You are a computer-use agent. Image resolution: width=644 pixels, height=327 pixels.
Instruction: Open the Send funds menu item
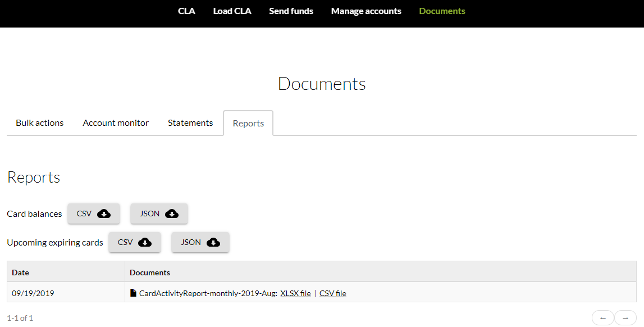(x=291, y=11)
